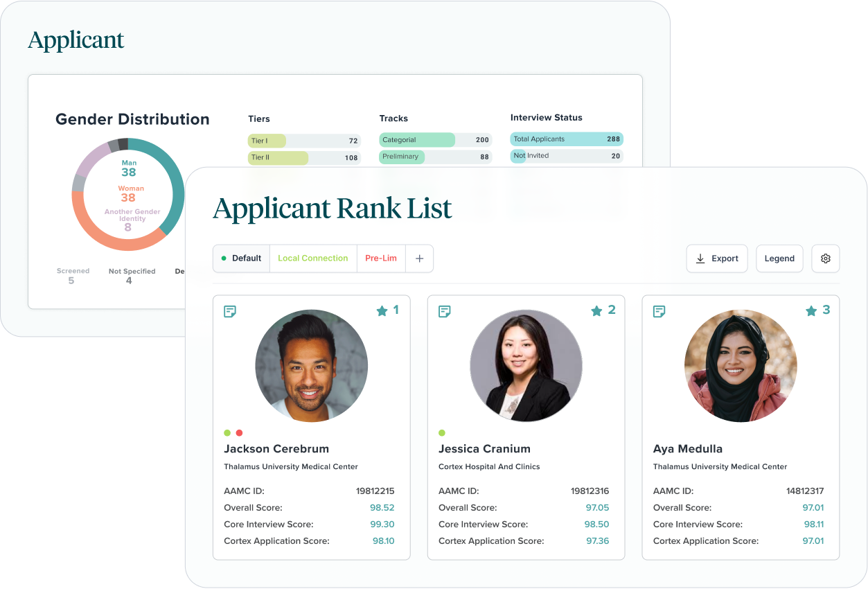Click Jackson Cerebrum's profile photo
This screenshot has height=589, width=868.
311,365
